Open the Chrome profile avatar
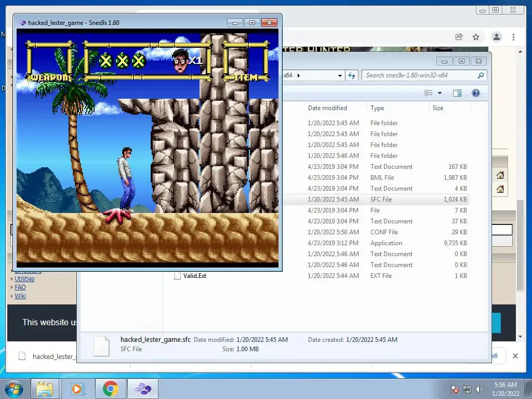Viewport: 532px width, 399px height. [x=497, y=37]
